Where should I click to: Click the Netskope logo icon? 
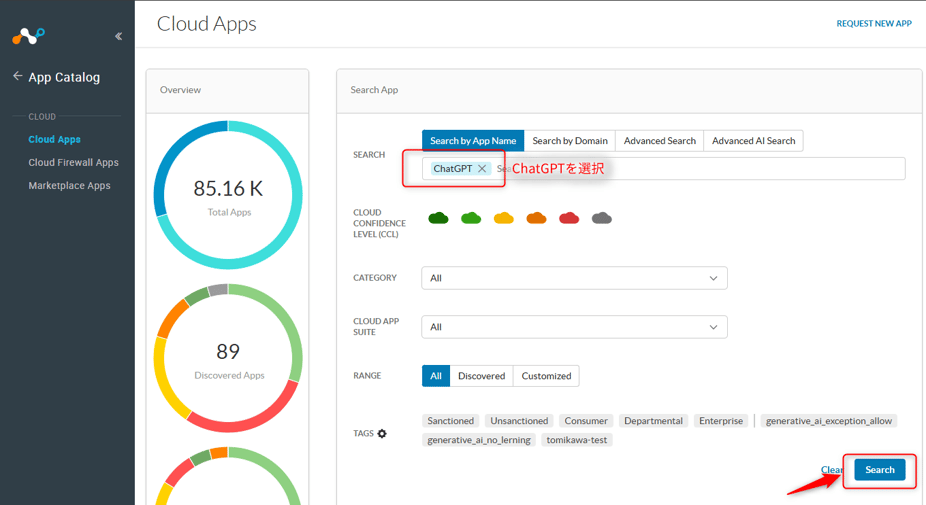point(28,36)
